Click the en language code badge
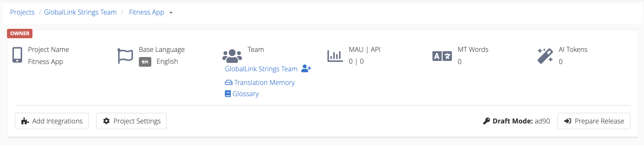This screenshot has height=145, width=644. 145,62
